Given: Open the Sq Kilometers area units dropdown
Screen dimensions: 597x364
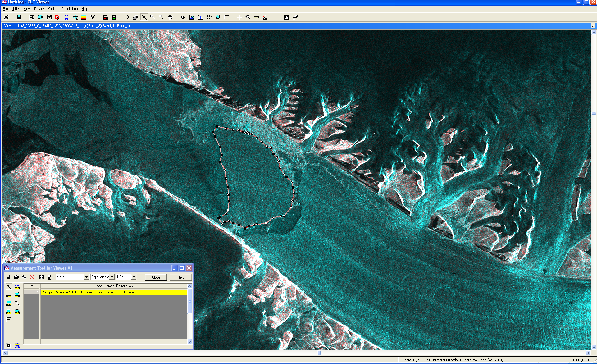Looking at the screenshot, I should click(x=112, y=277).
